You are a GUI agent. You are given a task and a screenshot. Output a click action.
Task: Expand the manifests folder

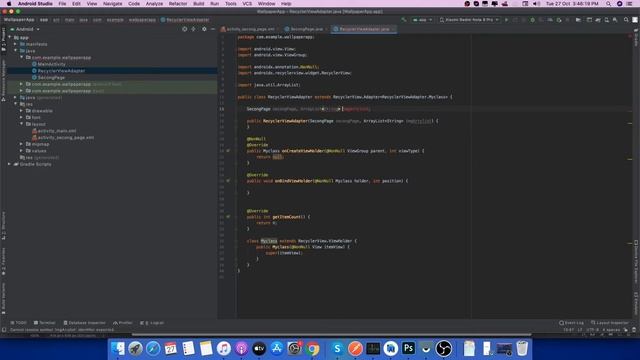point(16,44)
